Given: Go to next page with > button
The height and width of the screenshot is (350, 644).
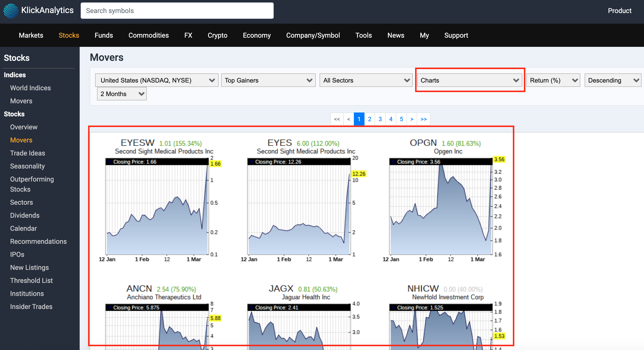Looking at the screenshot, I should pyautogui.click(x=412, y=119).
